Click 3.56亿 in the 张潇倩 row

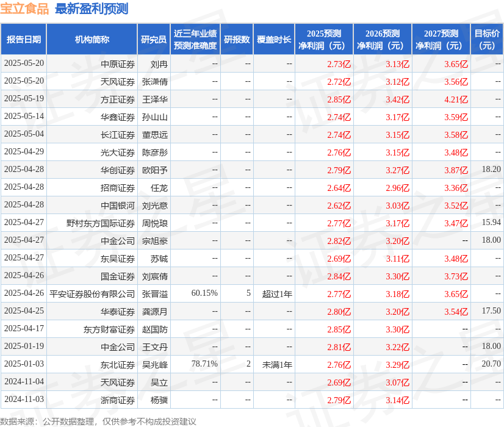(456, 82)
